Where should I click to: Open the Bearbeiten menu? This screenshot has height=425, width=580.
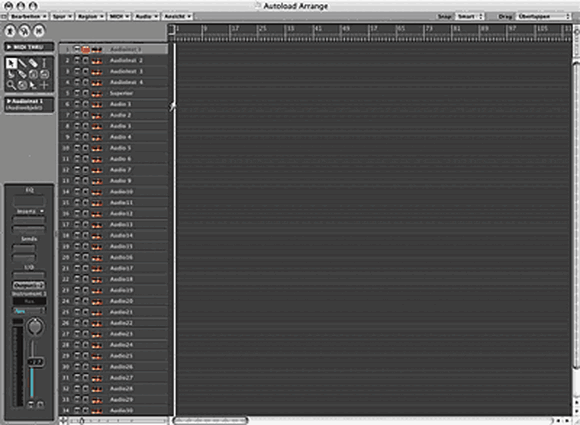pyautogui.click(x=28, y=17)
